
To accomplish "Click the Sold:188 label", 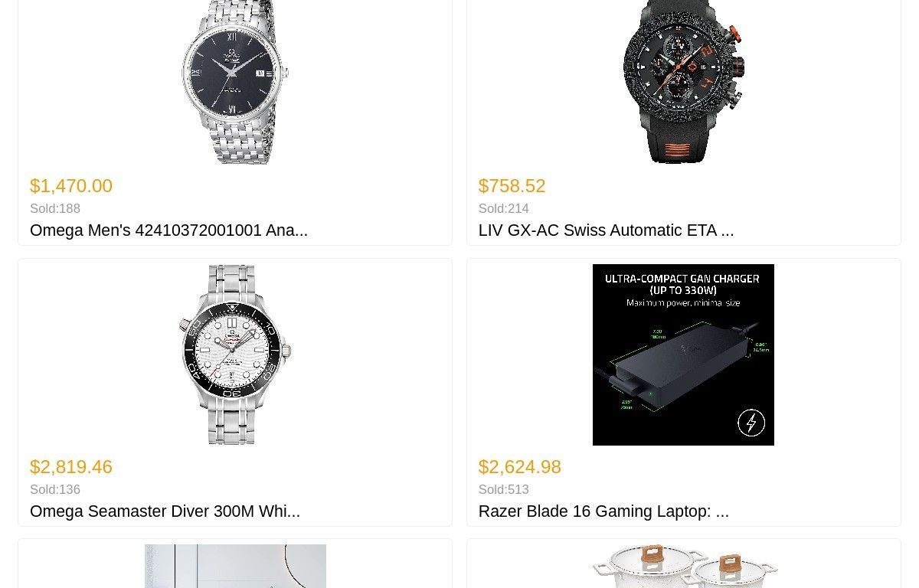I will [x=55, y=209].
